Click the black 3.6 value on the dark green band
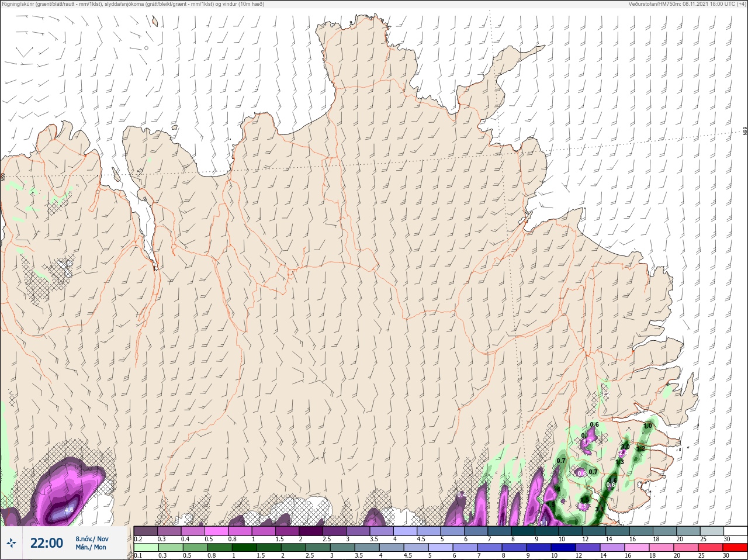 [x=612, y=480]
